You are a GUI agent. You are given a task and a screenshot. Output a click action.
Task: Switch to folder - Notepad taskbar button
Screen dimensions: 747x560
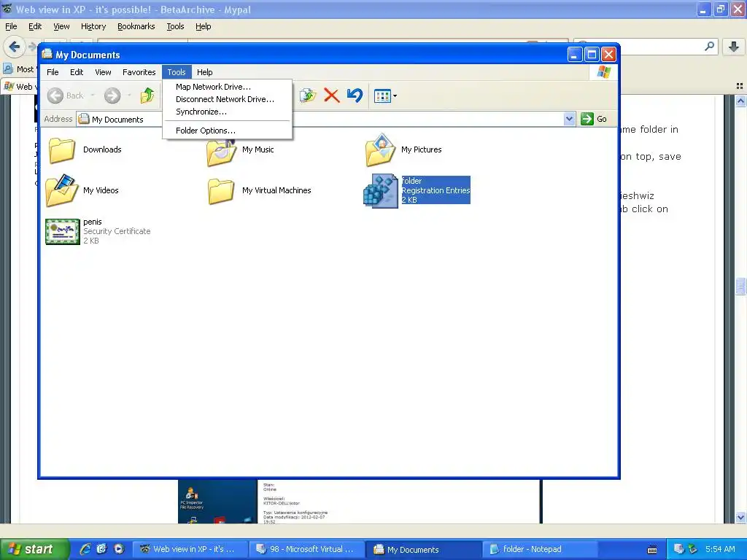541,549
